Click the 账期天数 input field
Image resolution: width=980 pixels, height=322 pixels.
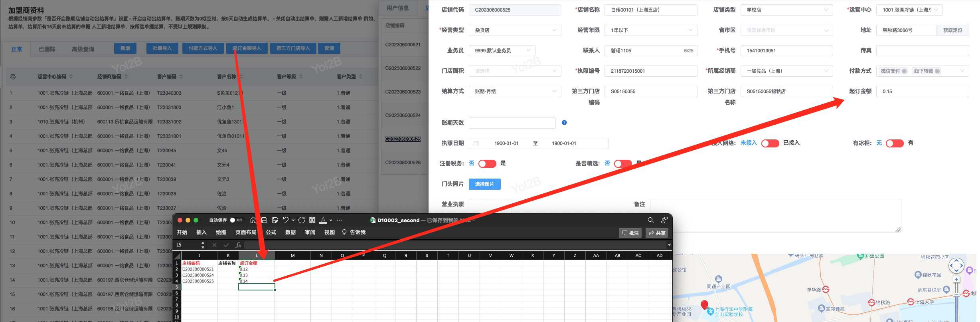tap(512, 123)
